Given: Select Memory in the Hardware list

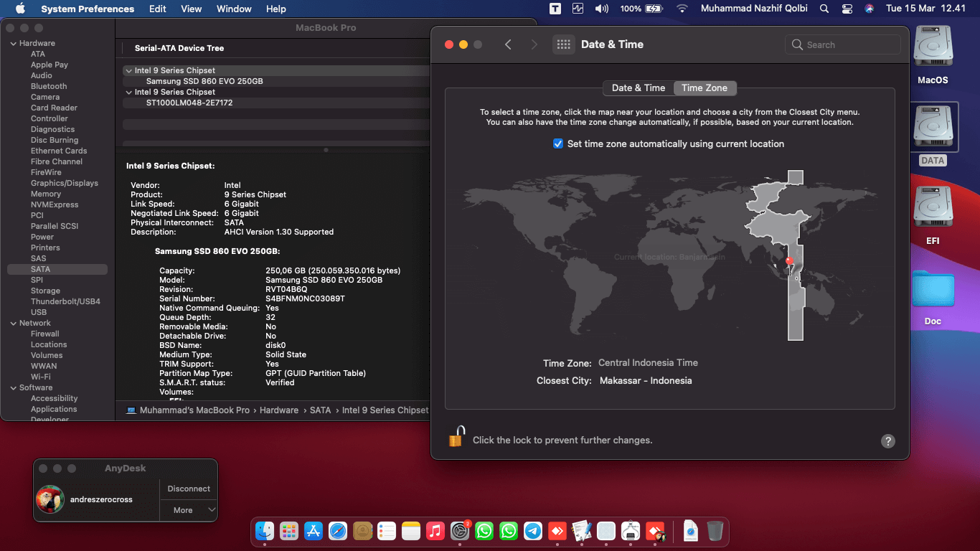Looking at the screenshot, I should point(46,194).
